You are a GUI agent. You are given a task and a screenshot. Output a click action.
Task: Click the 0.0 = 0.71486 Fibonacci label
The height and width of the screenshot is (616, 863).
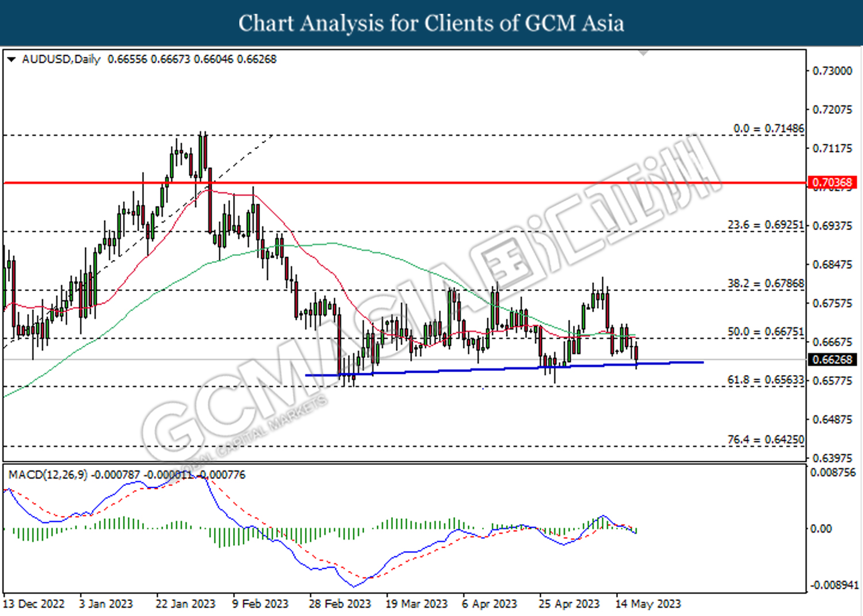769,129
